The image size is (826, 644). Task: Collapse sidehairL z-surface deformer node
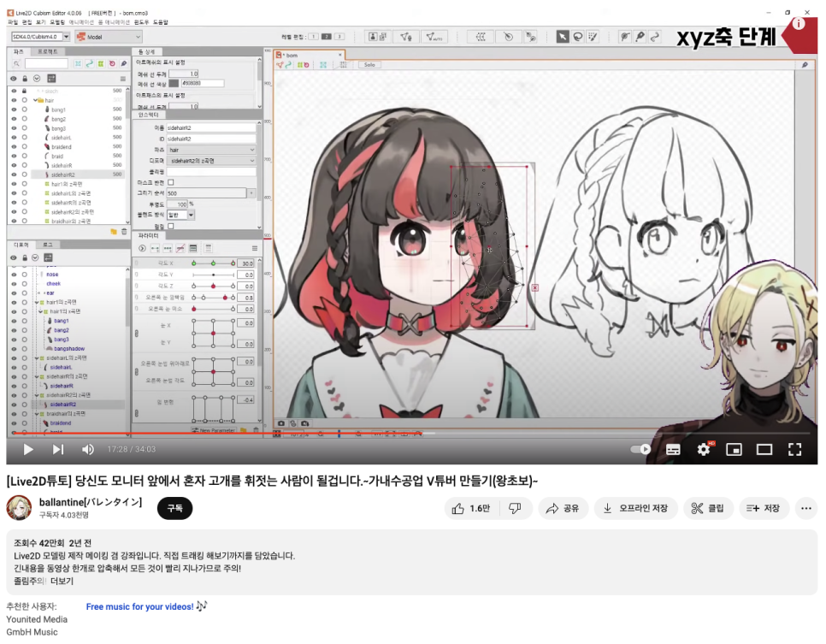coord(37,357)
